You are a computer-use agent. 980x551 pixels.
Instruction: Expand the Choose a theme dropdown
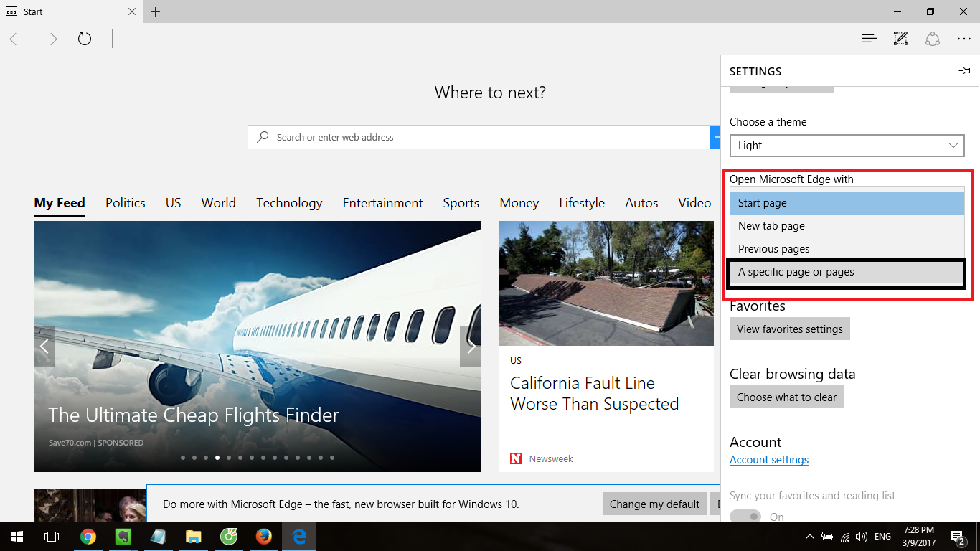tap(847, 145)
